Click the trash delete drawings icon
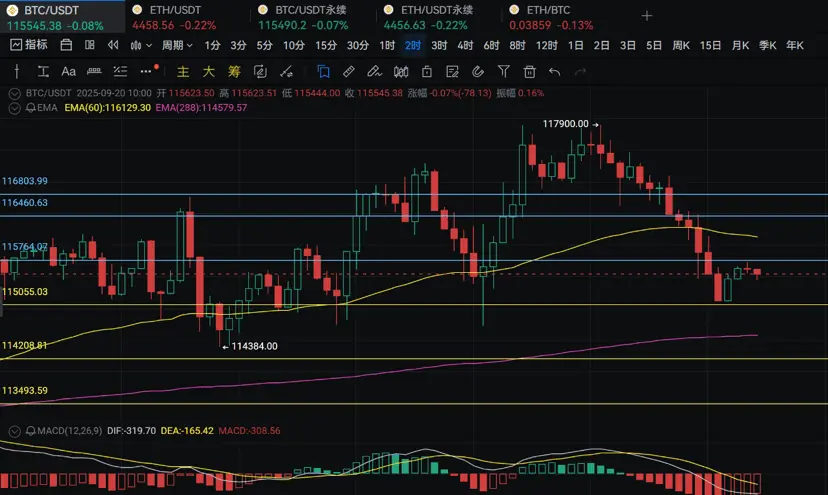 coord(530,71)
